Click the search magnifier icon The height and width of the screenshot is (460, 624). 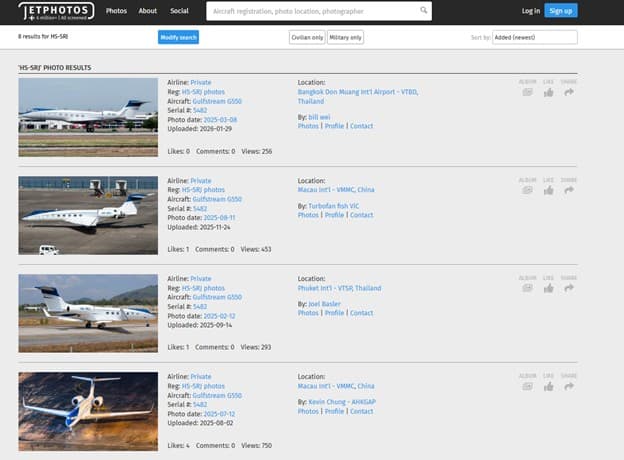click(423, 11)
